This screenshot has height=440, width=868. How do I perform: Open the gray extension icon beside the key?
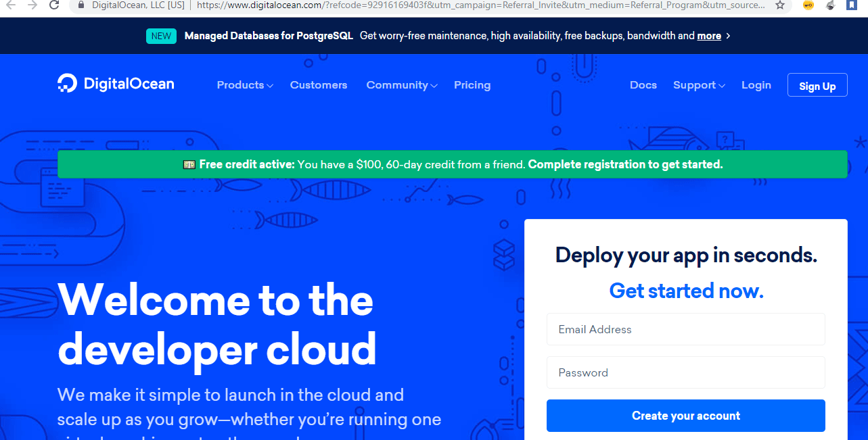pyautogui.click(x=830, y=5)
